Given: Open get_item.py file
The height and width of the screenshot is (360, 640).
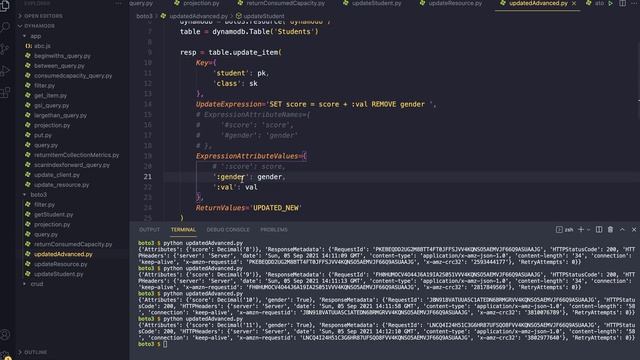Looking at the screenshot, I should click(x=50, y=96).
